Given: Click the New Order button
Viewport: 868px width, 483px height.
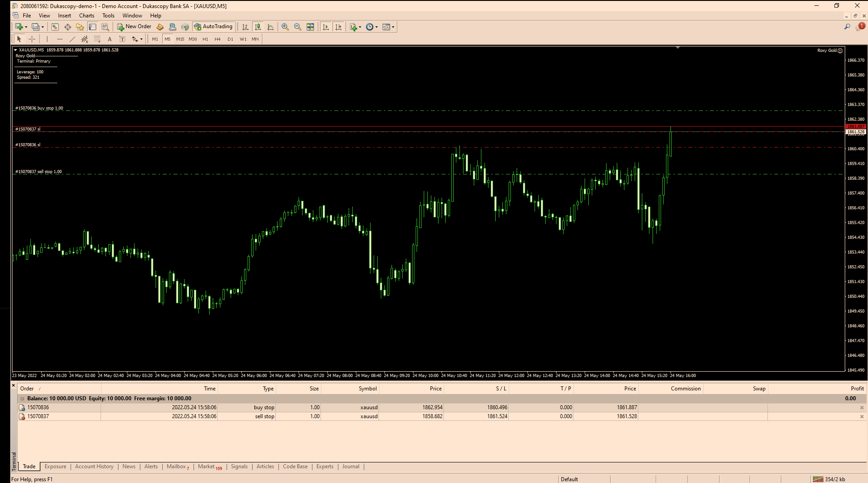Looking at the screenshot, I should 134,27.
